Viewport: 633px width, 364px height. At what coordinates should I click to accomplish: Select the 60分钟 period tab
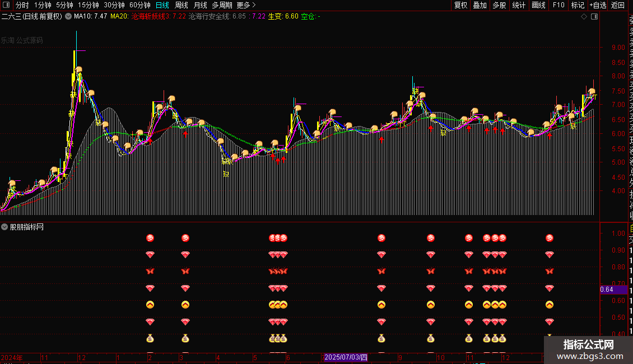coord(139,5)
